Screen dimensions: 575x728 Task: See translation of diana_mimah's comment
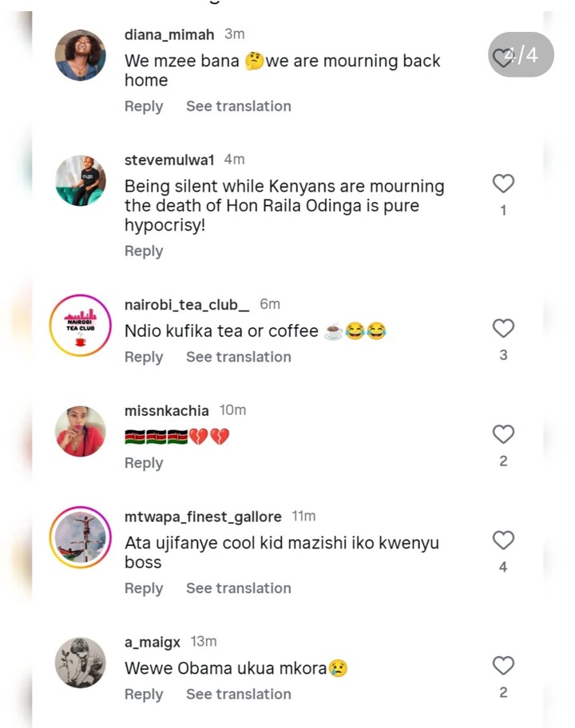click(x=238, y=106)
